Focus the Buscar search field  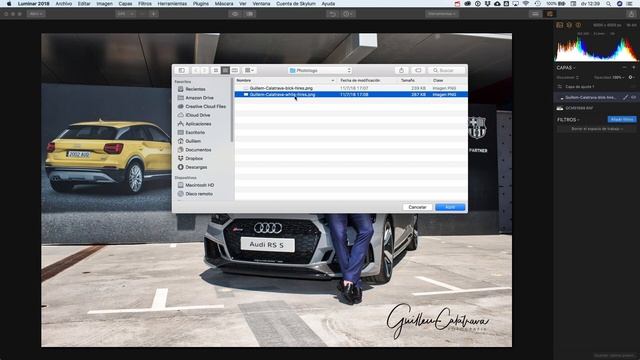(x=448, y=70)
